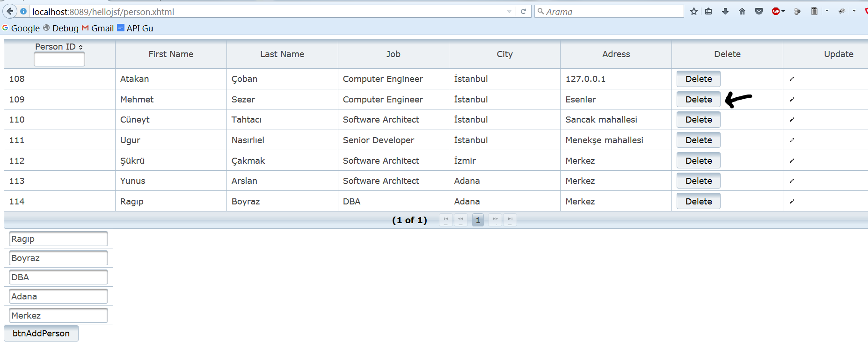The height and width of the screenshot is (349, 868).
Task: Edit person 108 with pencil icon
Action: point(792,79)
